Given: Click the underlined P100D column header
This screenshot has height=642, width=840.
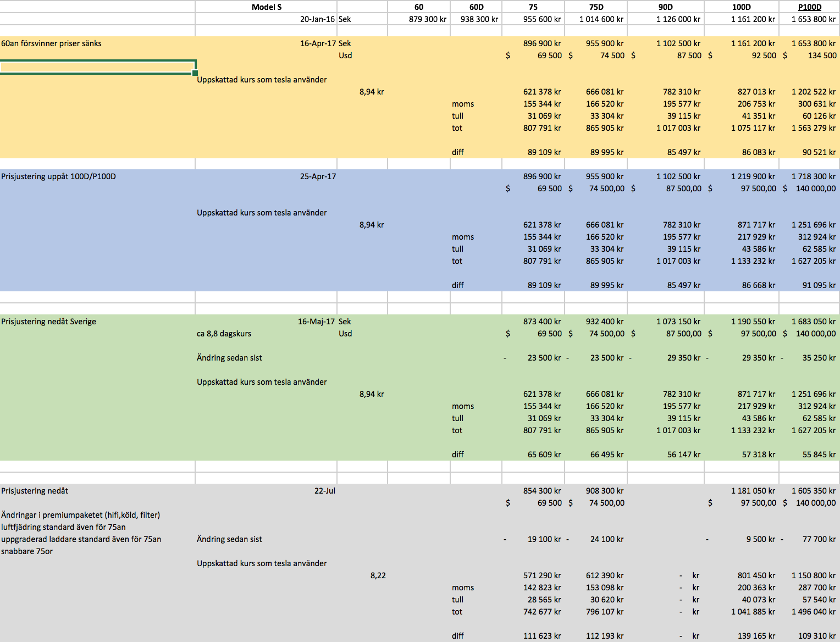Looking at the screenshot, I should click(809, 7).
